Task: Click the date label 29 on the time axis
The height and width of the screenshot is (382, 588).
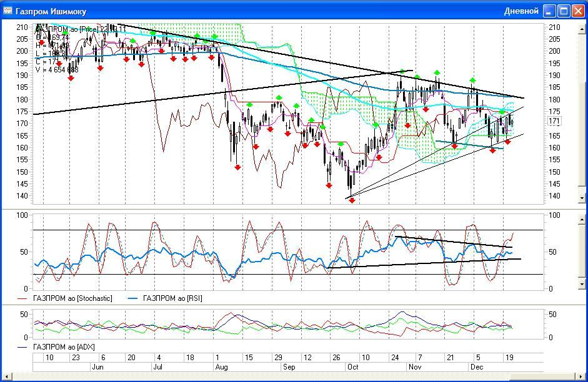Action: (x=278, y=358)
